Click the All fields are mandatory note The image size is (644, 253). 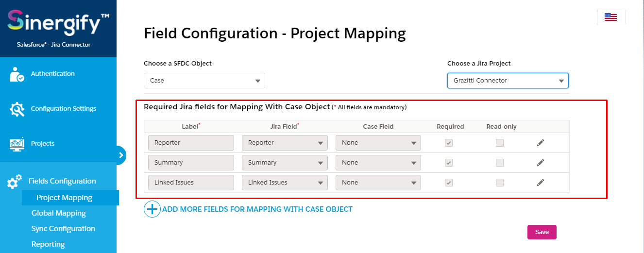370,107
